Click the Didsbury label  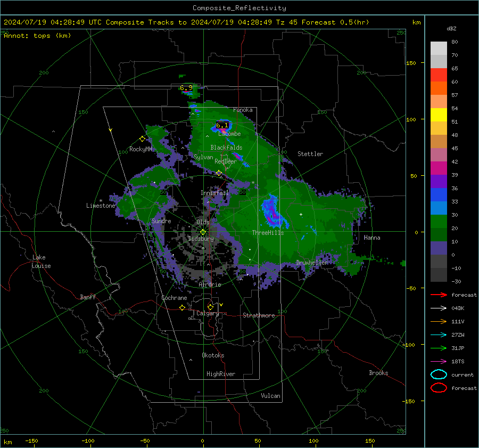(x=201, y=239)
